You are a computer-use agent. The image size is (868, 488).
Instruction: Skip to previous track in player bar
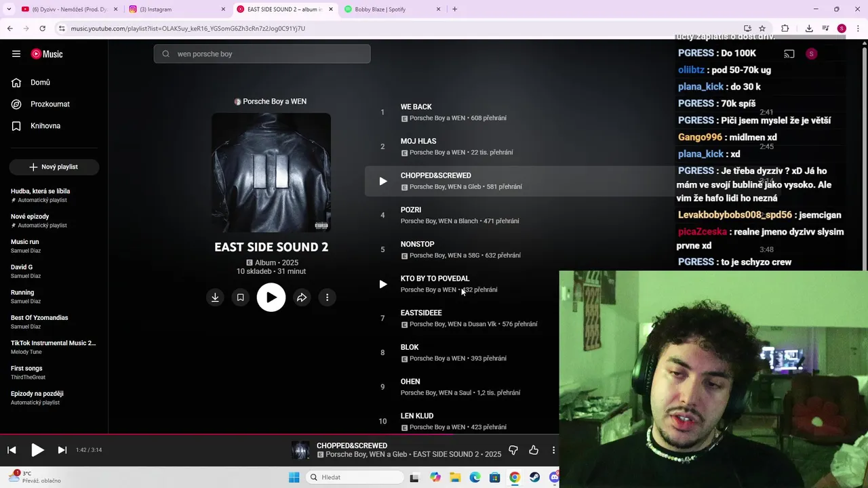[12, 450]
